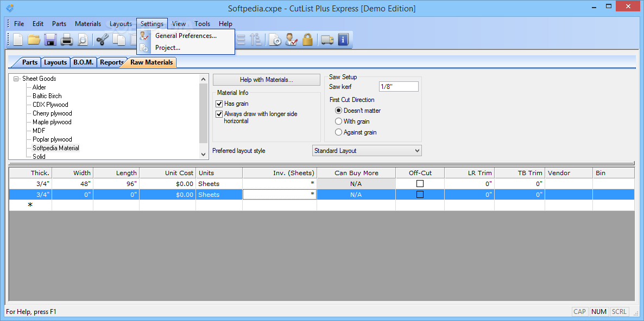
Task: Open the File menu
Action: (x=19, y=24)
